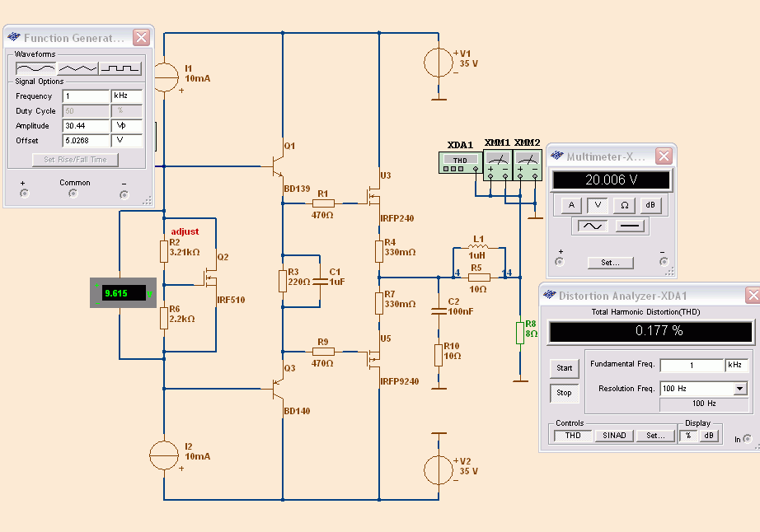Select THD control in Distortion Analyzer
This screenshot has height=532, width=760.
[x=573, y=435]
